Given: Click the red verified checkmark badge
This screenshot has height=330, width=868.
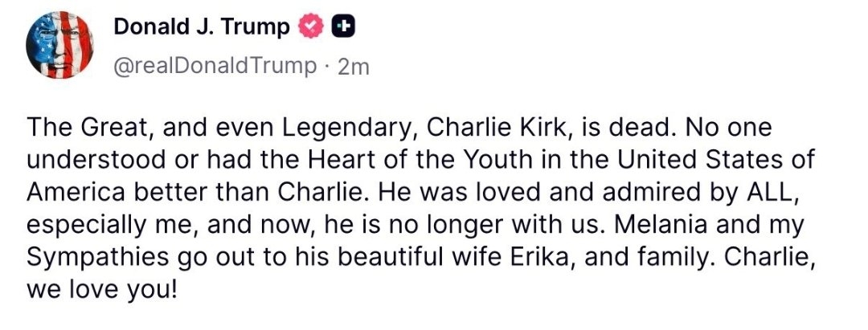Looking at the screenshot, I should 309,27.
